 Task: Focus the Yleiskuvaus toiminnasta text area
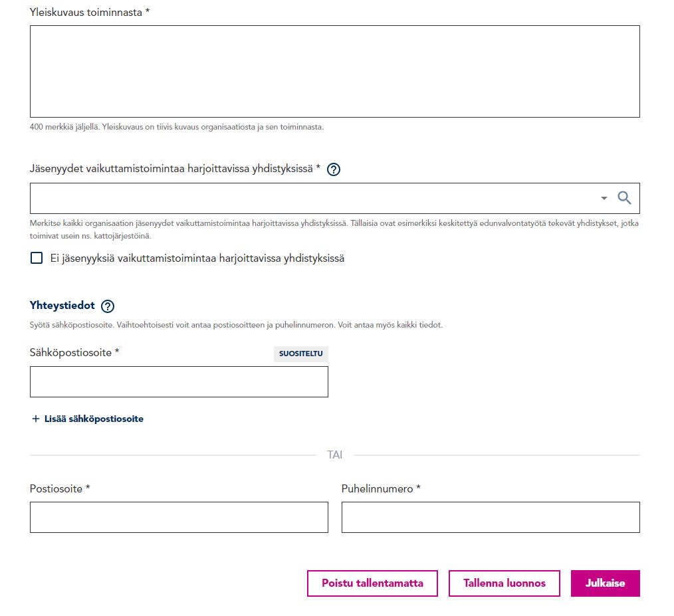(x=335, y=71)
